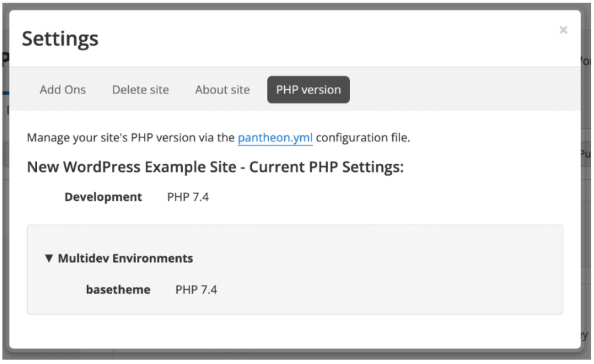This screenshot has height=364, width=594.
Task: Click the basetheme multidev environment name
Action: point(118,290)
